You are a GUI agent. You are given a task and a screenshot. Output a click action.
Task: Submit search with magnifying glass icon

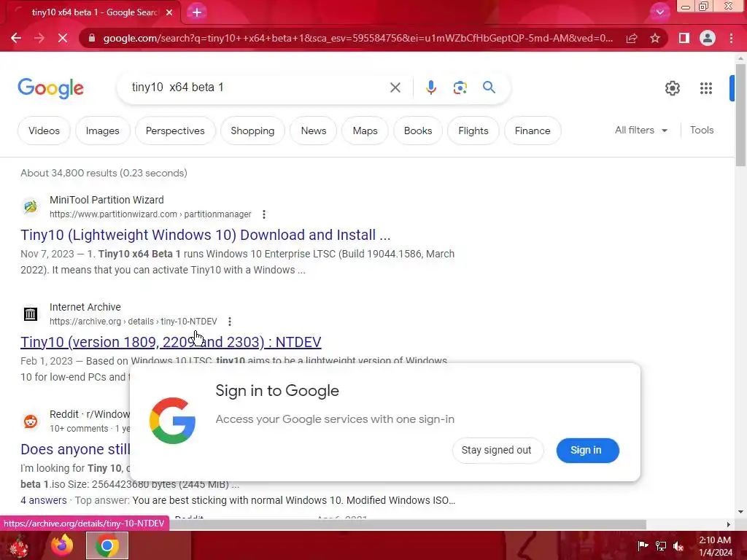coord(489,87)
